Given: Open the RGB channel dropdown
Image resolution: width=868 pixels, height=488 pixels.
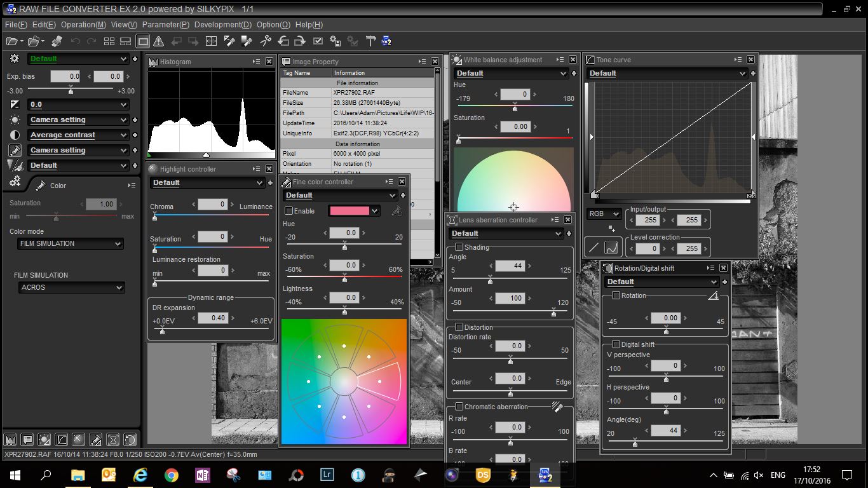Looking at the screenshot, I should point(604,213).
